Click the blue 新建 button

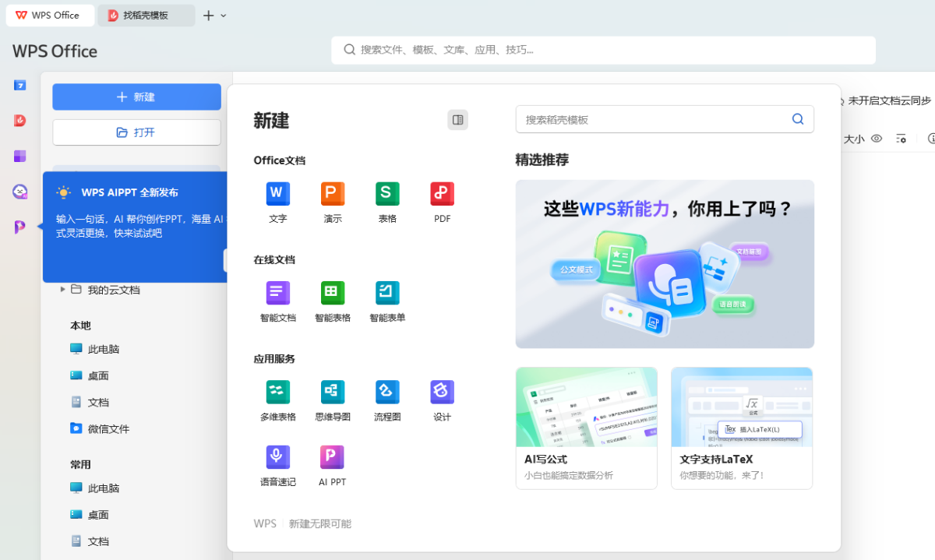coord(136,97)
